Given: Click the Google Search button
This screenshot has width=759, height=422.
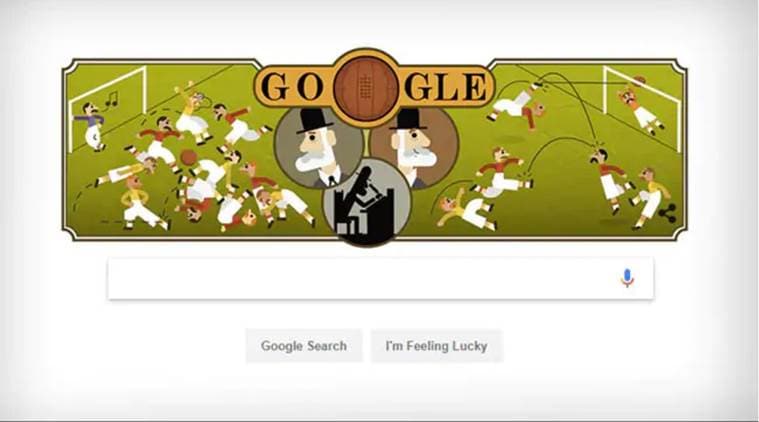Looking at the screenshot, I should tap(304, 346).
